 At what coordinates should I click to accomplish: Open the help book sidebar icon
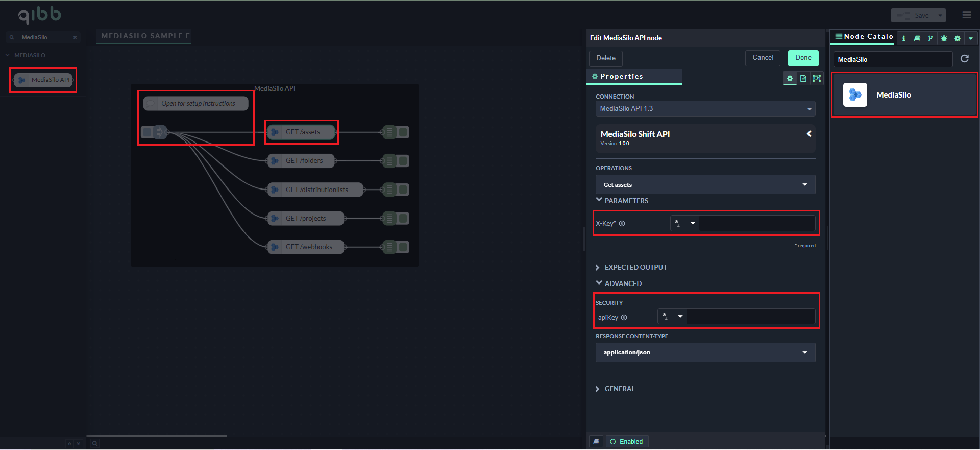[x=917, y=38]
